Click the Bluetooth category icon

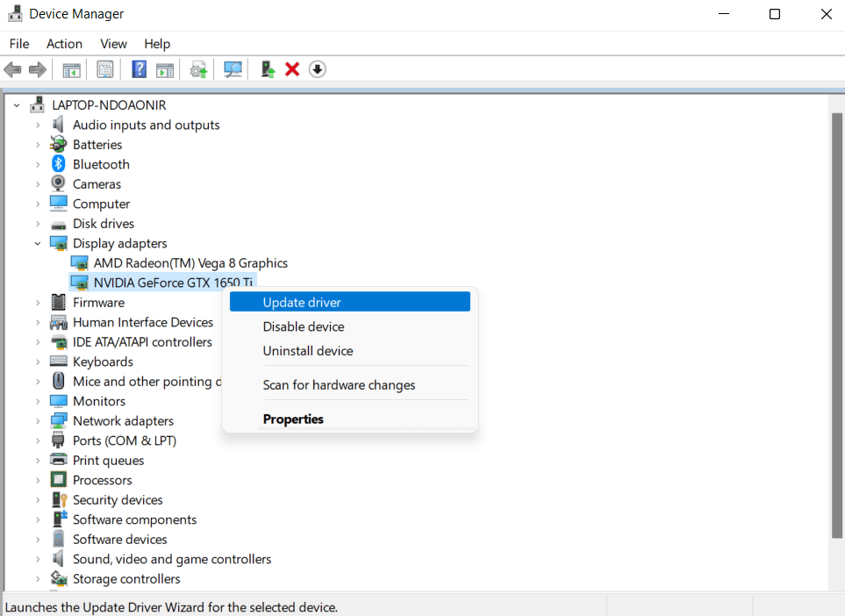(x=58, y=164)
